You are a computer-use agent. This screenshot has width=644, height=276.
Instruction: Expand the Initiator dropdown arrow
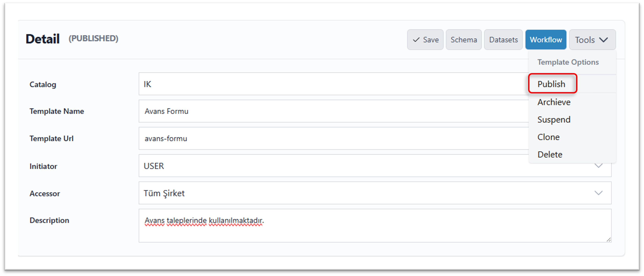[598, 166]
